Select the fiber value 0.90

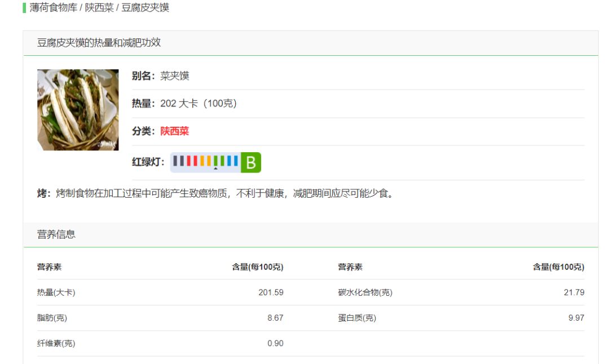(x=275, y=343)
